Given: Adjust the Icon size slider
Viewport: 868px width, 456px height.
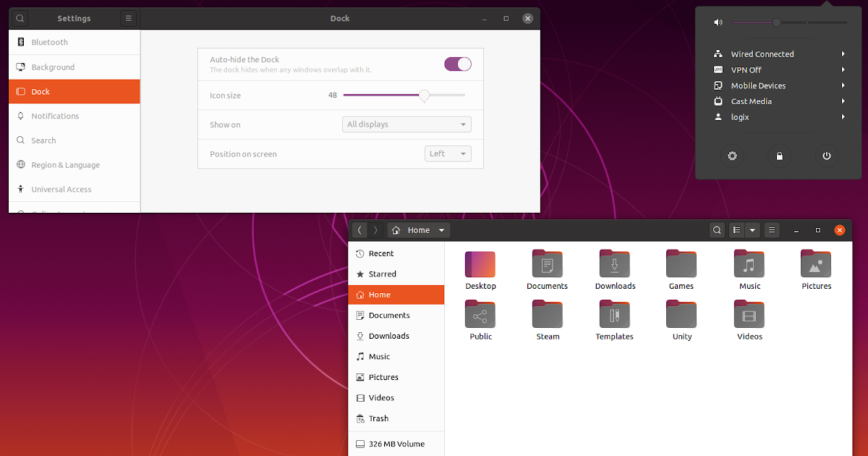Looking at the screenshot, I should 404,96.
